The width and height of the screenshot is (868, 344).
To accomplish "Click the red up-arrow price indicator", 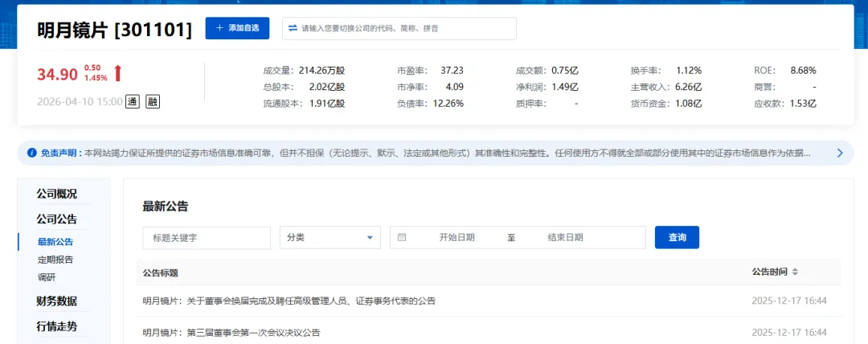I will [117, 73].
